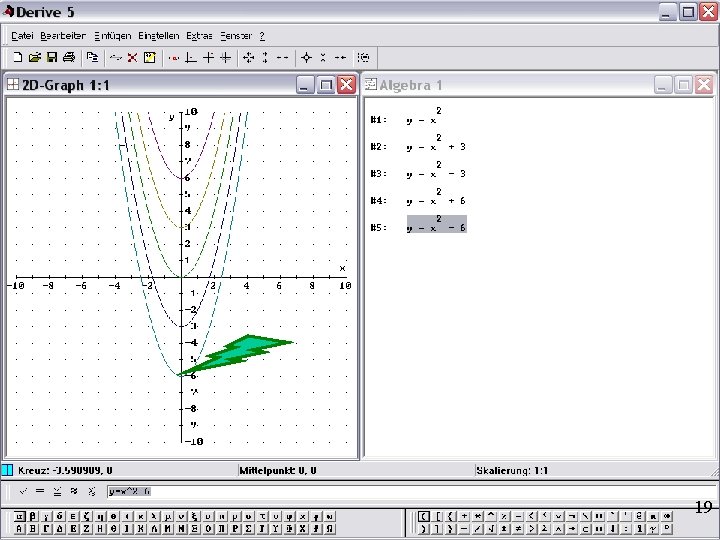Click the open parenthesis symbol key

(x=424, y=516)
